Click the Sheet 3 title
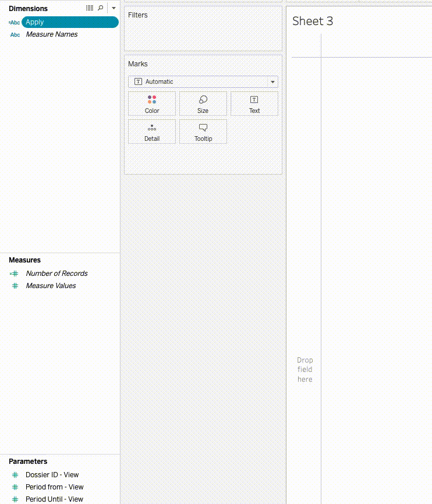 tap(313, 21)
